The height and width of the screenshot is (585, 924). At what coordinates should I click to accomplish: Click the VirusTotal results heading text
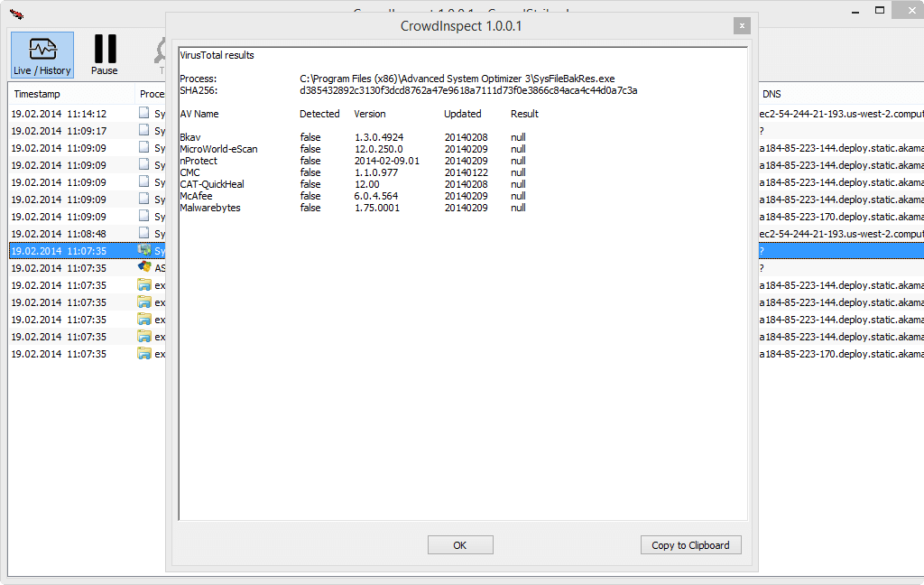217,55
